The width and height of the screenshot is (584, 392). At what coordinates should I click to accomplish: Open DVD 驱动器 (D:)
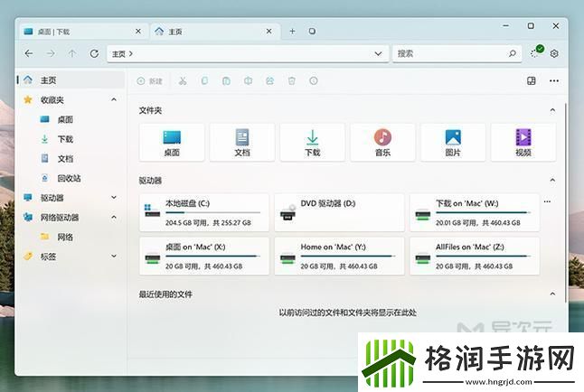(339, 212)
